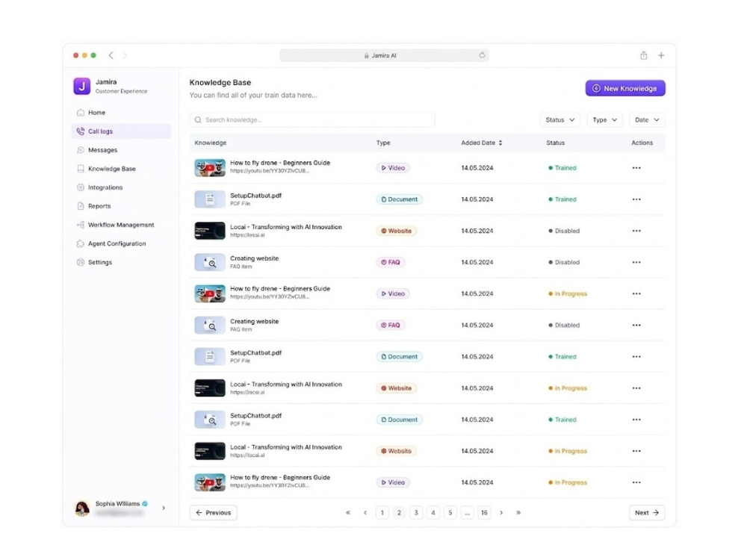Screen dimensions: 747x560
Task: Open new tab with plus icon
Action: pos(661,55)
